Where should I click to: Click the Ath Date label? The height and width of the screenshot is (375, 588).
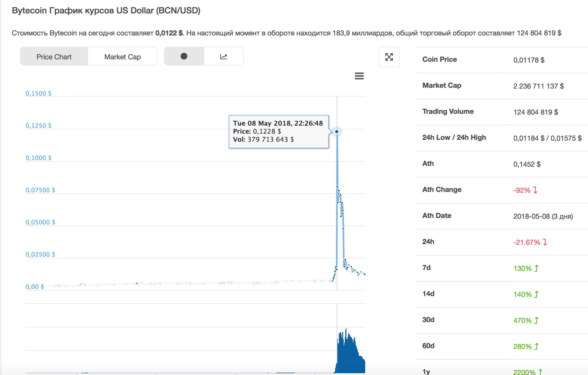click(x=437, y=216)
